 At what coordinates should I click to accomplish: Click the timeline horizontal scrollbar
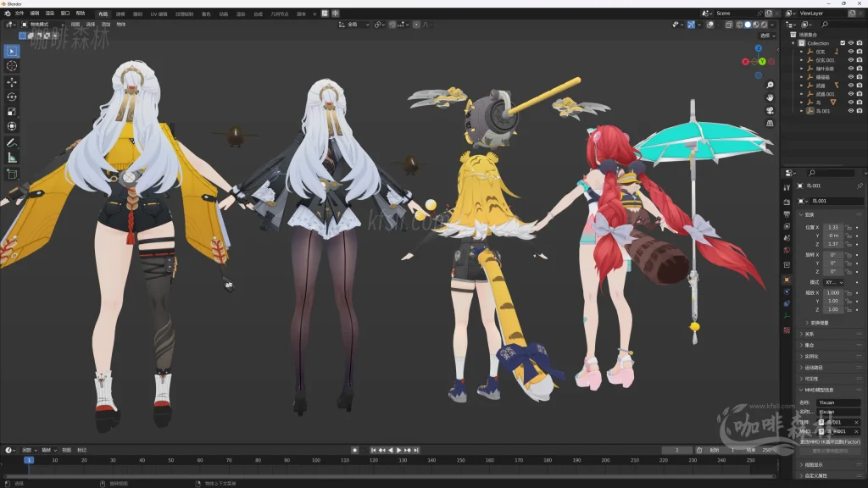point(389,476)
